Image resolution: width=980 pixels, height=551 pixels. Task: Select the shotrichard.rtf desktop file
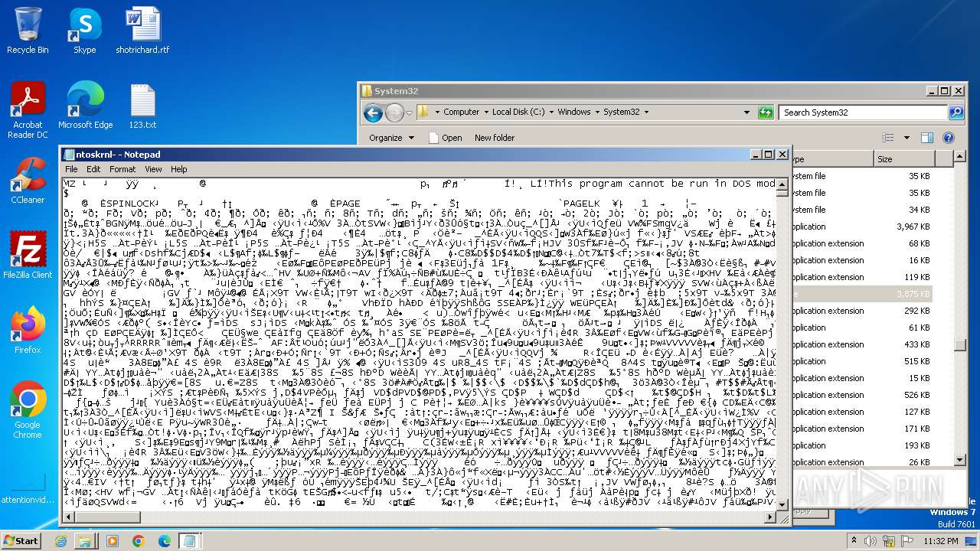tap(142, 31)
